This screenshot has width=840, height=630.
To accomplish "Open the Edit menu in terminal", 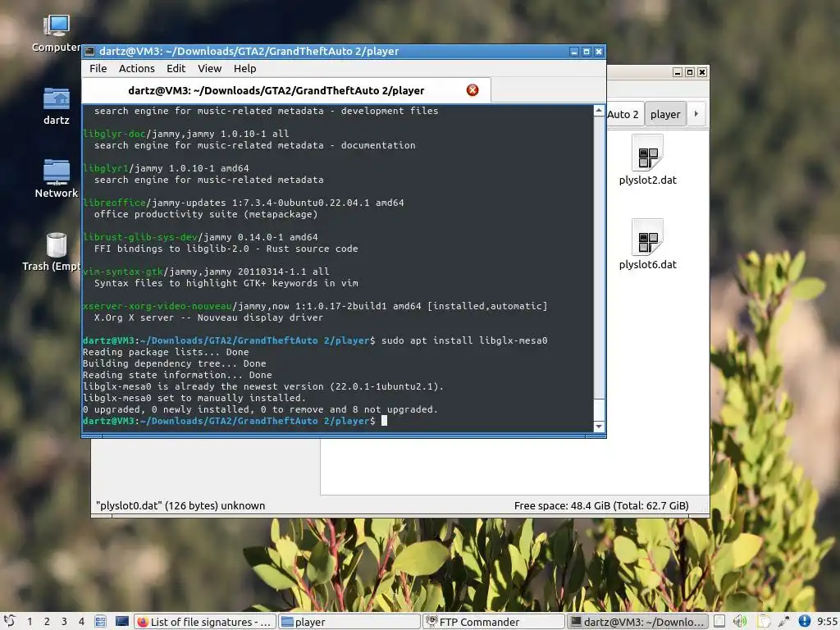I will coord(176,69).
